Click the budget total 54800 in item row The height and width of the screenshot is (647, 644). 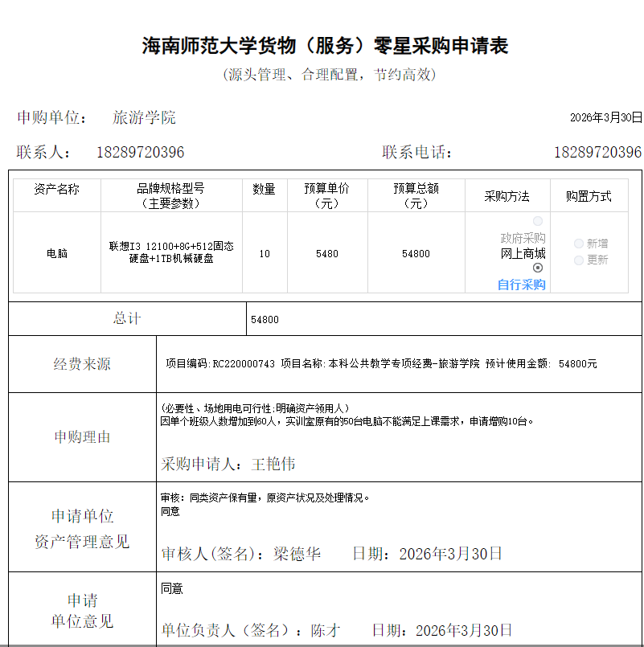pos(416,253)
